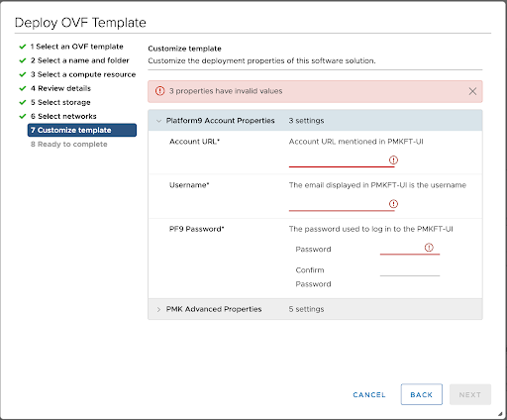
Task: Click the Cancel button
Action: [x=369, y=394]
